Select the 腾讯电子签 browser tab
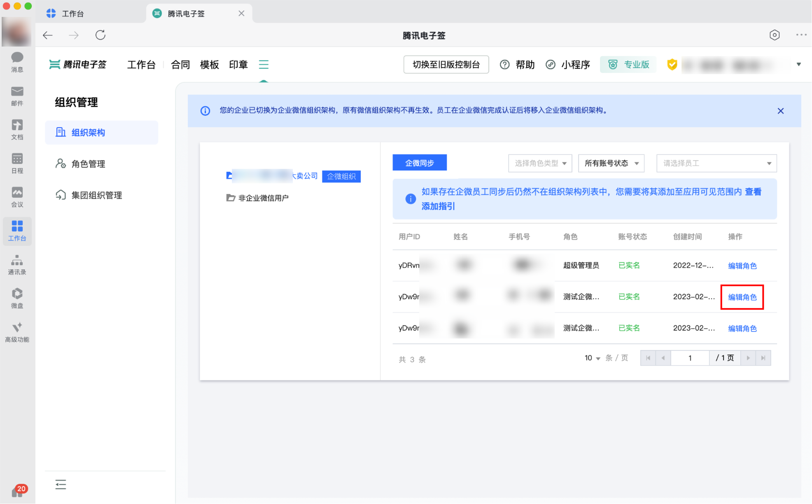812x504 pixels. (x=199, y=14)
